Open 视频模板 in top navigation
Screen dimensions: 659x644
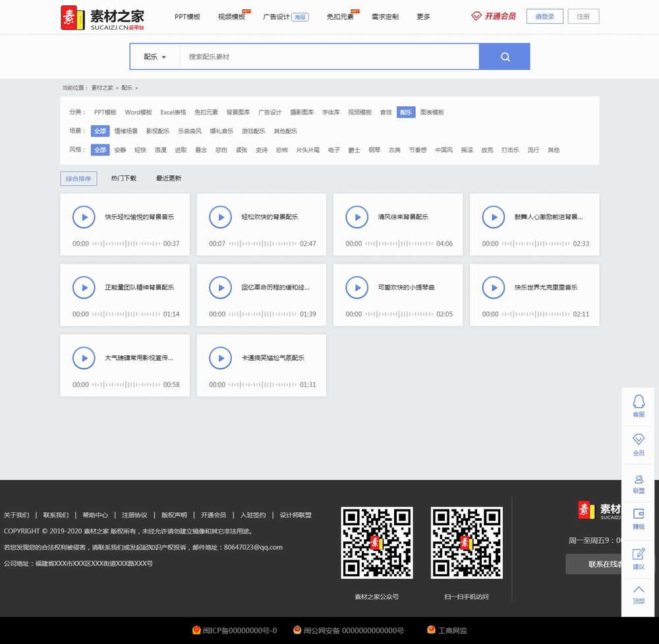[x=231, y=17]
